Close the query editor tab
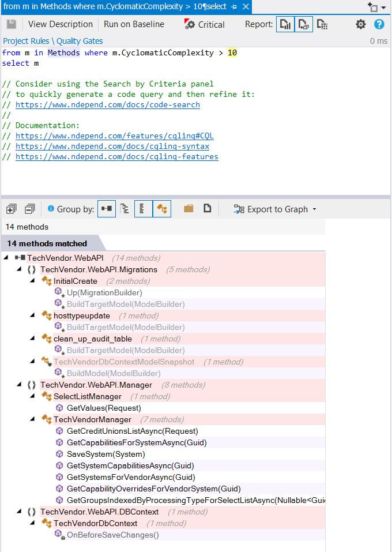Screen dimensions: 392x552 246,7
